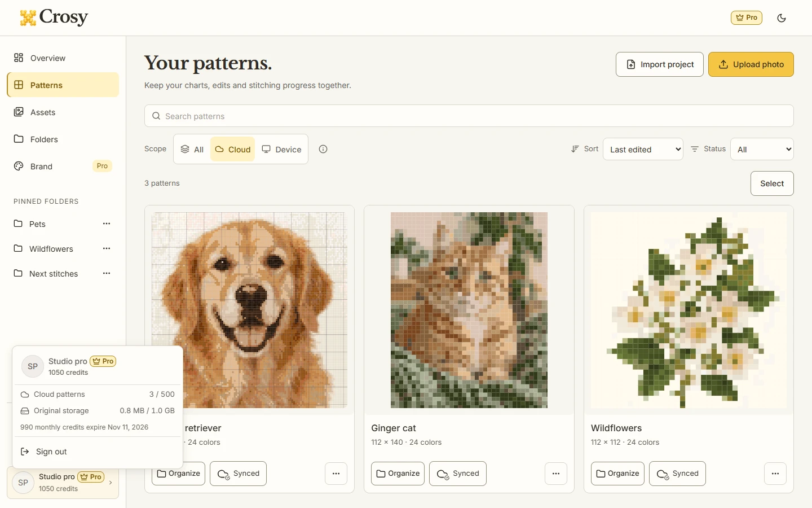
Task: Open the Last edited sort dropdown
Action: 643,149
